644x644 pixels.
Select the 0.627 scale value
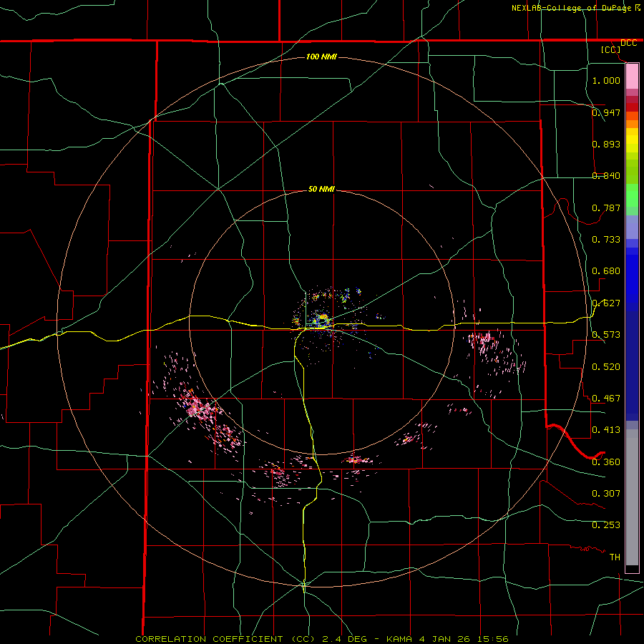pyautogui.click(x=606, y=303)
